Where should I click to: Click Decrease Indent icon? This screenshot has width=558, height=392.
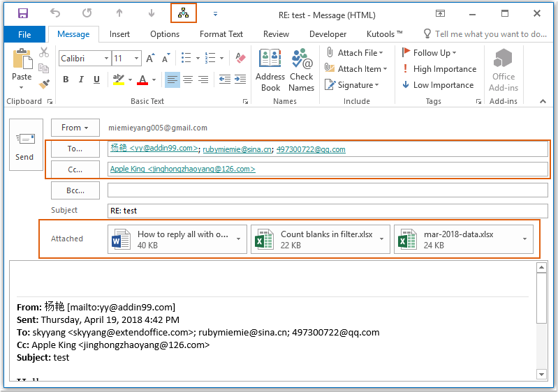coord(225,80)
